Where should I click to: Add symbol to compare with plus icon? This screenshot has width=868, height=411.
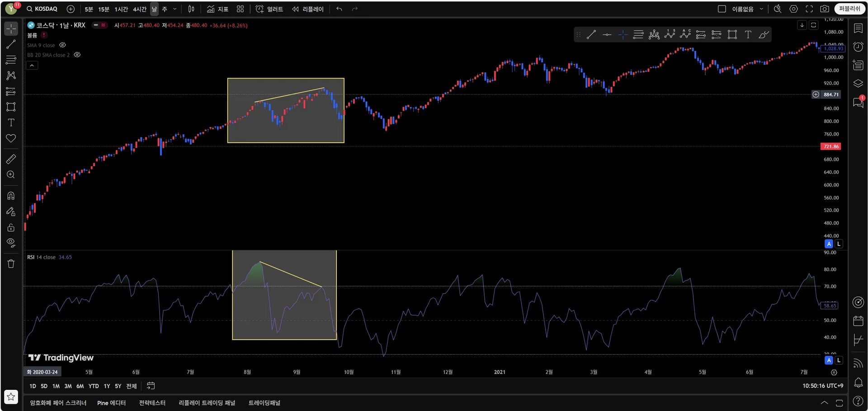point(71,9)
